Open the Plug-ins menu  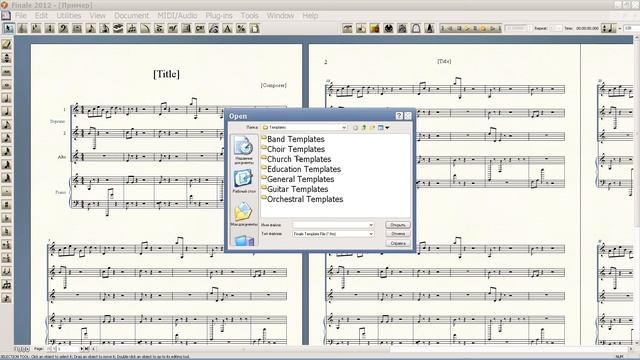click(x=219, y=16)
